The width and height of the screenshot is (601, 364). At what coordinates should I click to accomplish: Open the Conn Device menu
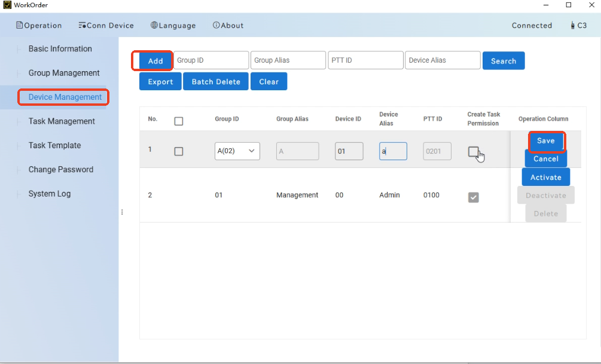pyautogui.click(x=106, y=26)
